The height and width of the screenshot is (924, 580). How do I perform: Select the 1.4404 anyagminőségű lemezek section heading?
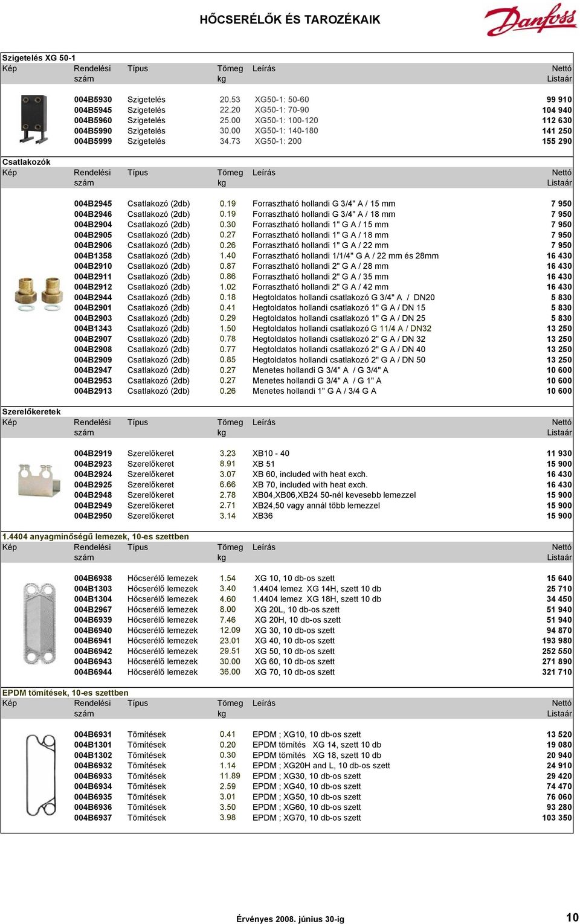95,536
